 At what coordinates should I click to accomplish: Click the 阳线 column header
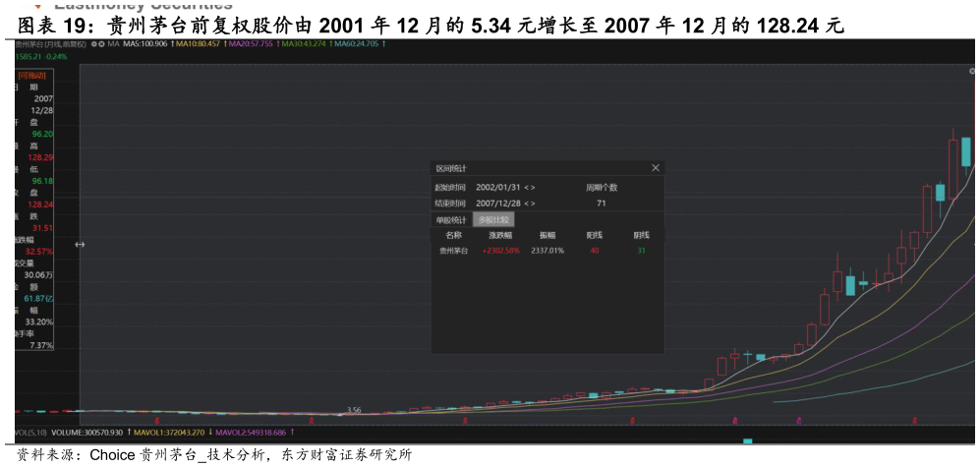click(x=595, y=236)
